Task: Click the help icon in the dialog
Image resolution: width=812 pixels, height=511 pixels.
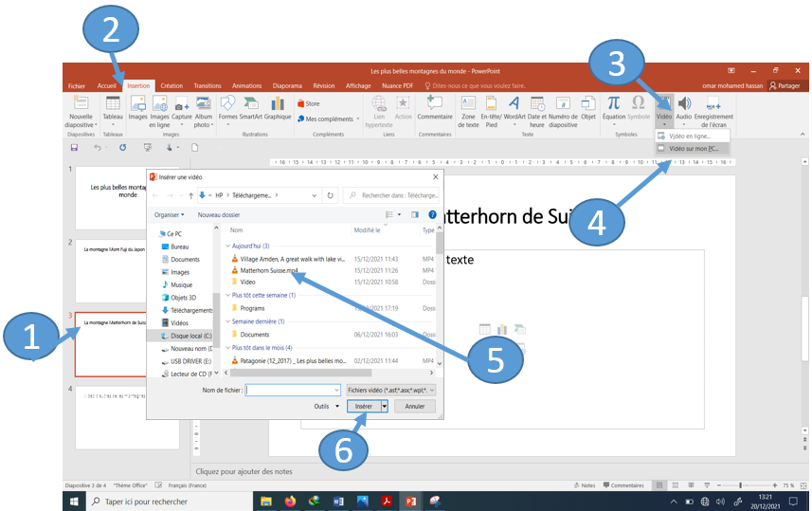Action: pyautogui.click(x=432, y=215)
